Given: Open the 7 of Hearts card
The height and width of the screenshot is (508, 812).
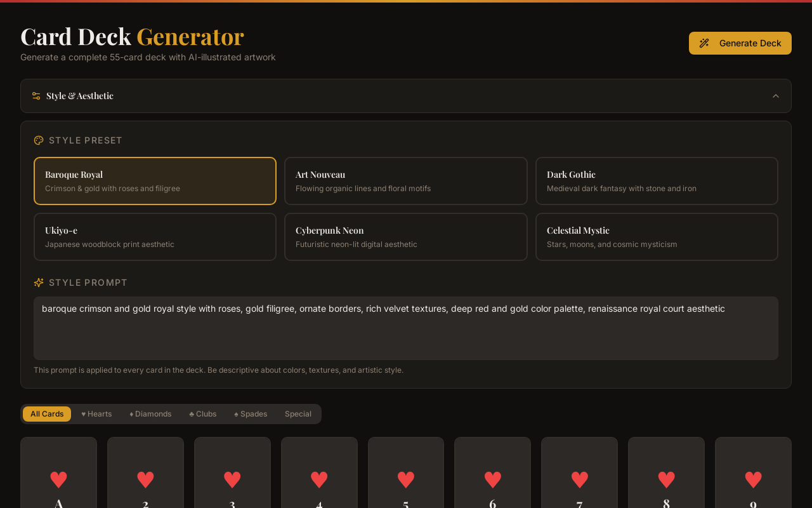Looking at the screenshot, I should [x=579, y=472].
